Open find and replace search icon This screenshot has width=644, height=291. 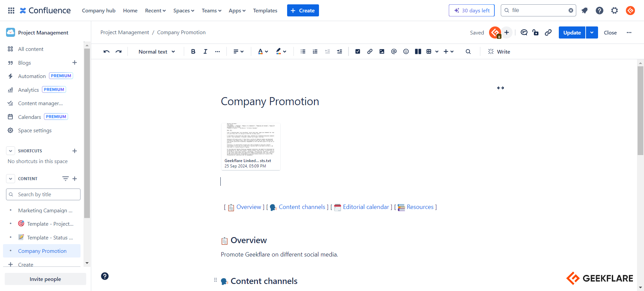[468, 52]
